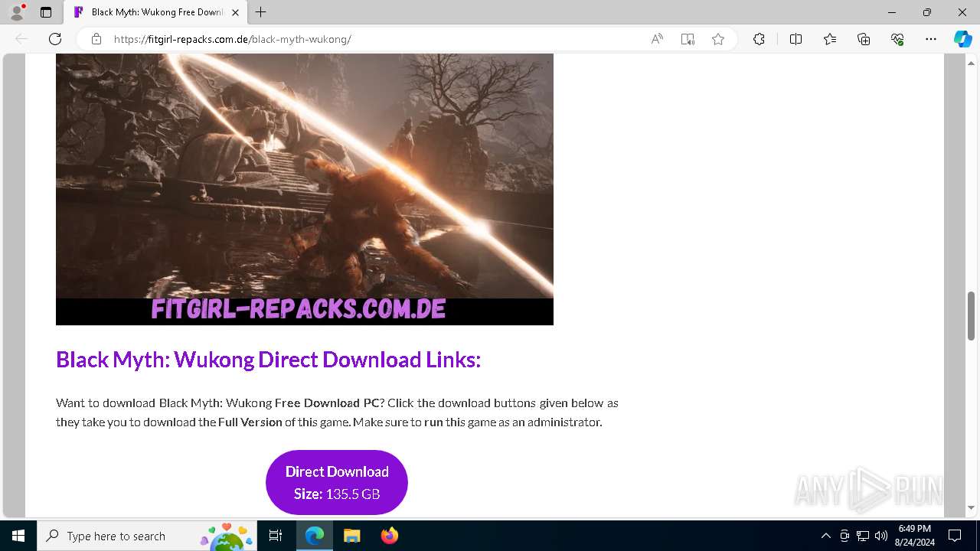Image resolution: width=980 pixels, height=551 pixels.
Task: Open the volume control icon
Action: click(x=880, y=536)
